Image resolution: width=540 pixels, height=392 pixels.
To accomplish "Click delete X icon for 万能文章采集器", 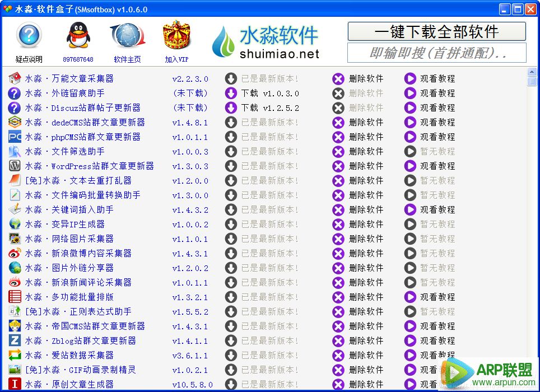I will click(338, 78).
